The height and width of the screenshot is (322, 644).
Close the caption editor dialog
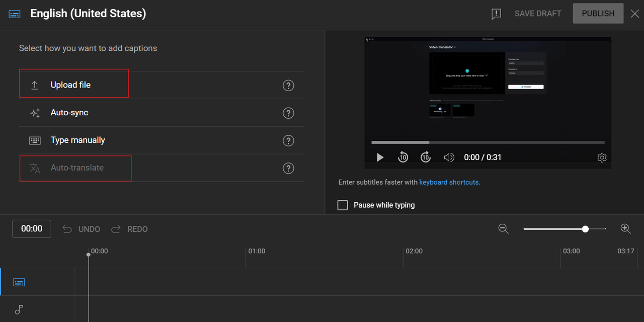click(635, 14)
